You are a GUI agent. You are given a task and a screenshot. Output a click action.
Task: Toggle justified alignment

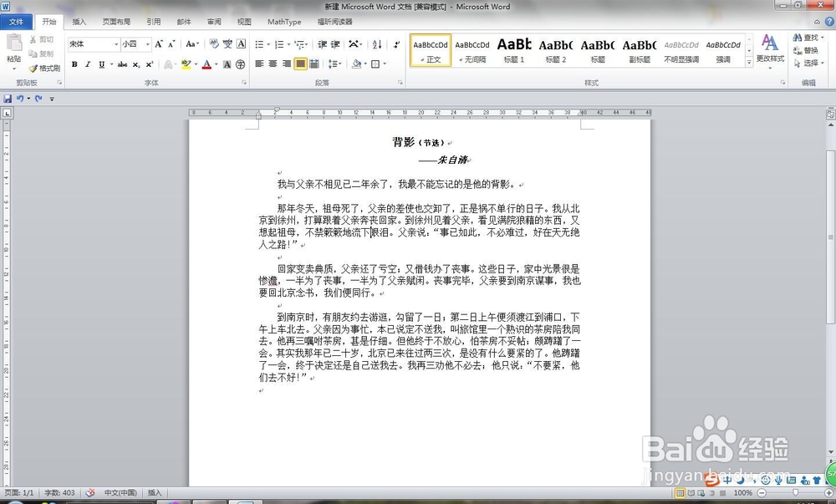pos(301,64)
